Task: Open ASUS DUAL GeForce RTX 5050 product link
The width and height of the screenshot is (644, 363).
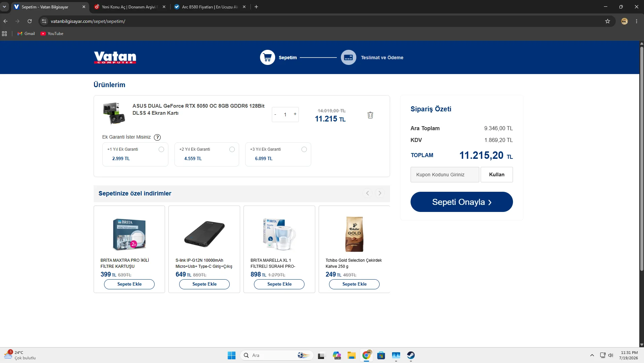Action: [198, 109]
